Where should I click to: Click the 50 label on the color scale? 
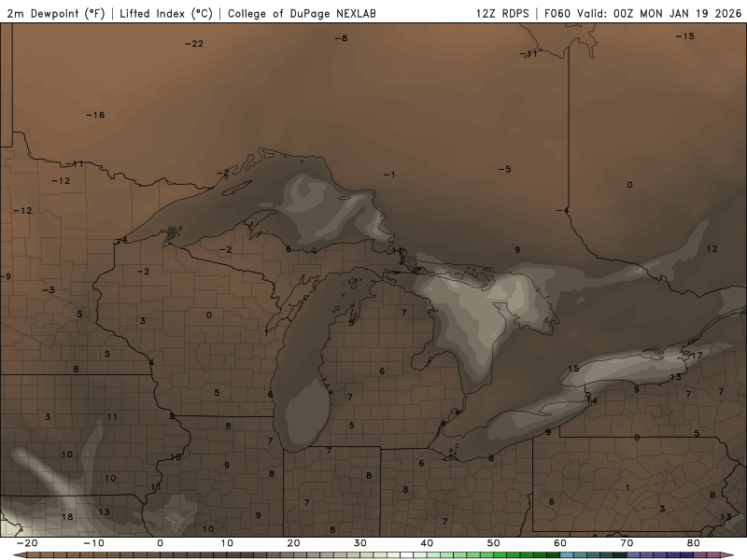[494, 543]
